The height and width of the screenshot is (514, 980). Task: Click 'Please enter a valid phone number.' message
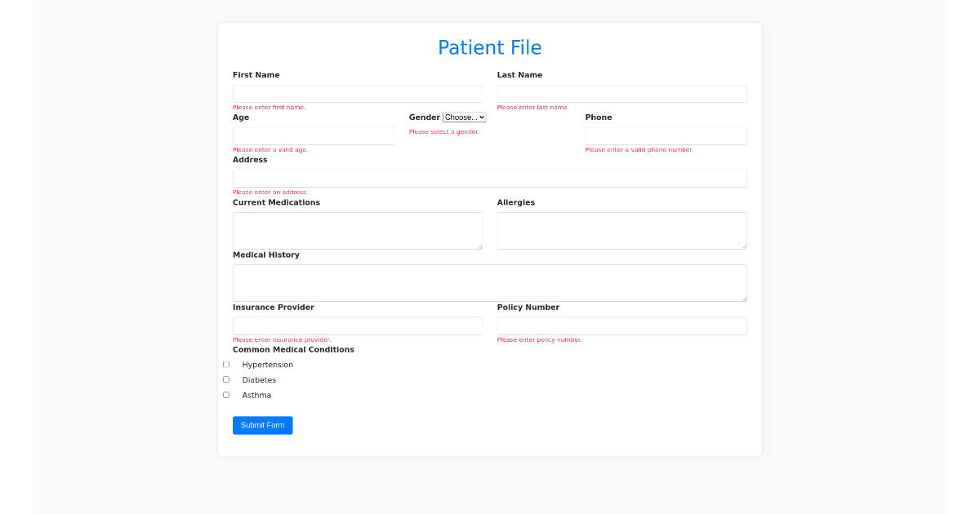tap(639, 150)
